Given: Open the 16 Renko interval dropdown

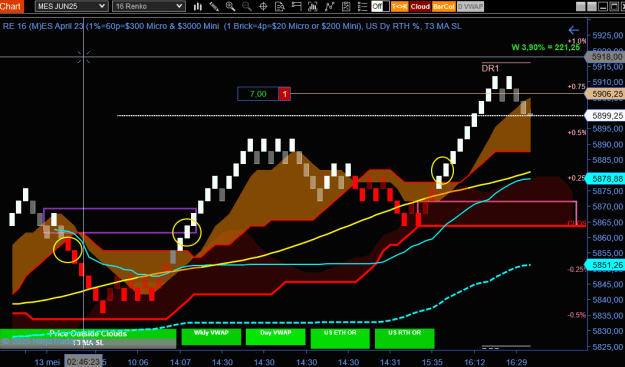Looking at the screenshot, I should (148, 6).
